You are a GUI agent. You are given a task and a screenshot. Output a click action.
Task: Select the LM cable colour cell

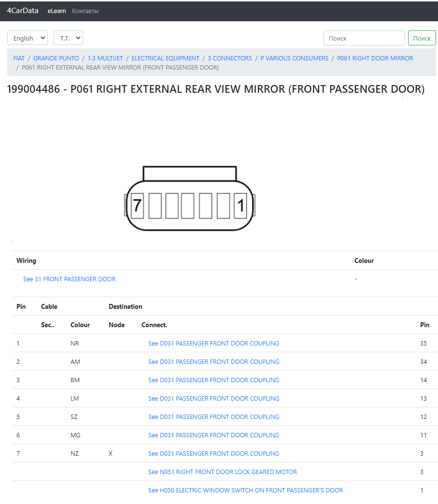click(x=75, y=398)
